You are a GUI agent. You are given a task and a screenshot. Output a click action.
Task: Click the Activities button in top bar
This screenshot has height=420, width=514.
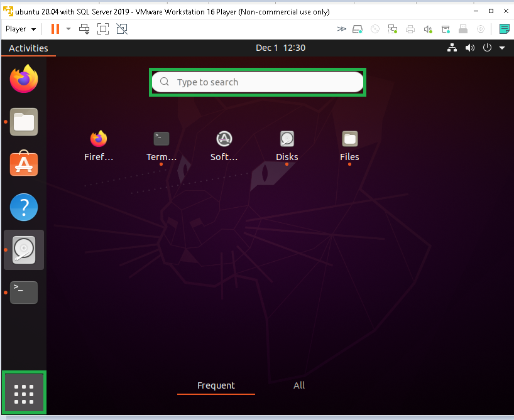pos(28,48)
